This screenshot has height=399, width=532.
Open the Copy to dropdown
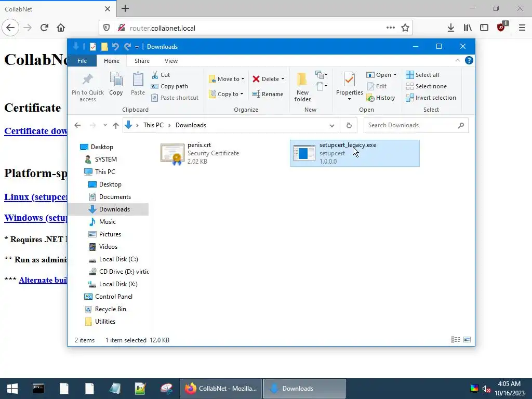(227, 94)
